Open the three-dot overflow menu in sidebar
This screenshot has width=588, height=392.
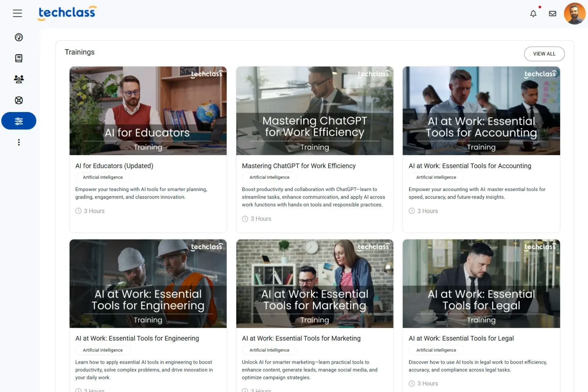coord(18,142)
